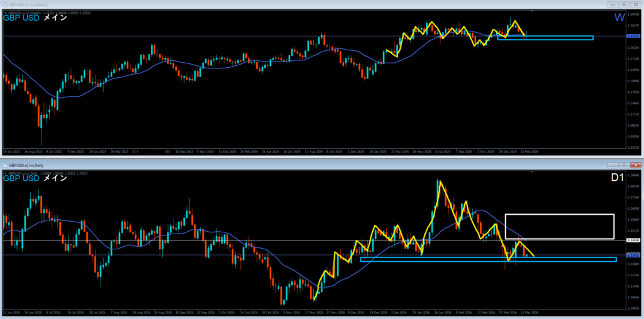644x319 pixels.
Task: Minimize the GBPUSD Weekly chart window
Action: point(614,4)
